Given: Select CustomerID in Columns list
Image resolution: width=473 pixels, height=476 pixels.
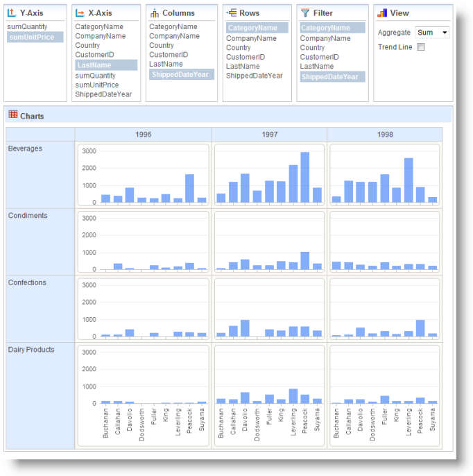Looking at the screenshot, I should tap(169, 55).
